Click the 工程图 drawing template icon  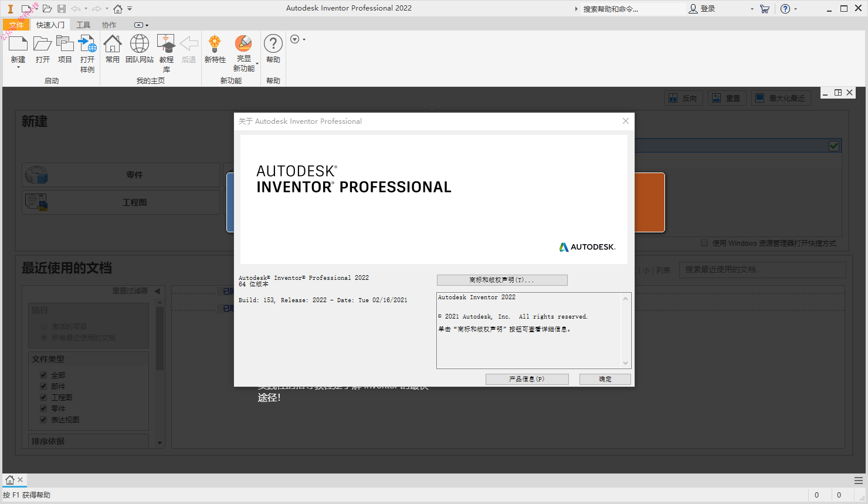point(36,202)
